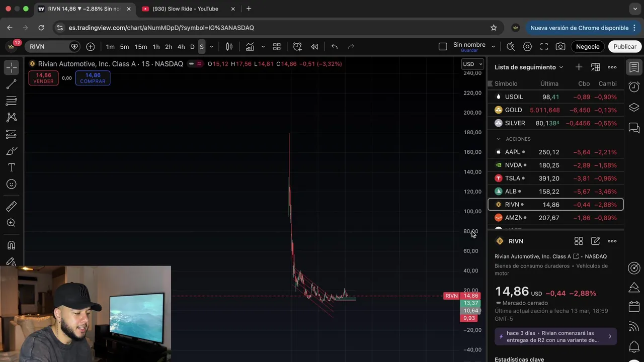Viewport: 644px width, 362px height.
Task: Toggle the magnet mode tool
Action: point(12,245)
